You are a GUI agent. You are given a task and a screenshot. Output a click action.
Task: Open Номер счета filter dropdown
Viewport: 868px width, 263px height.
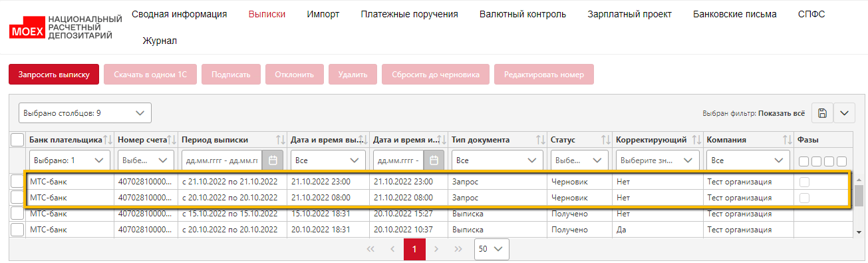tap(146, 160)
